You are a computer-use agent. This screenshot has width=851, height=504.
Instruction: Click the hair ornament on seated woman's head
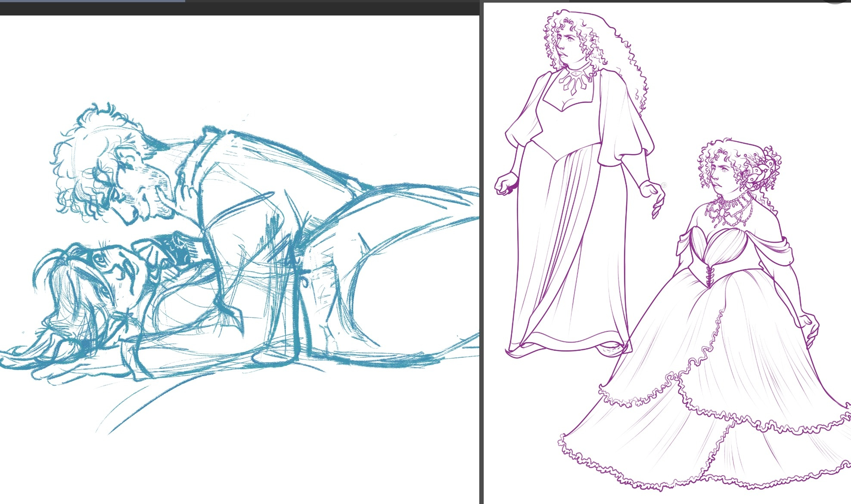pos(761,172)
